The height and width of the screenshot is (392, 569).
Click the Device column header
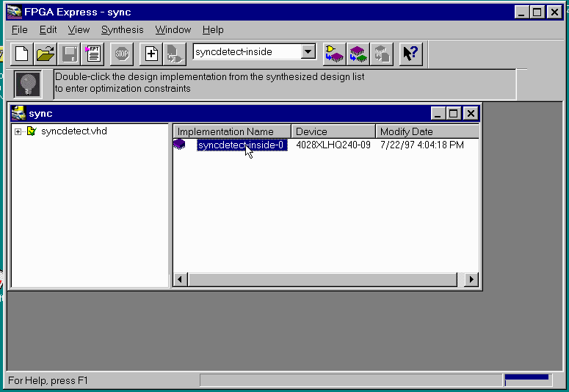click(x=333, y=131)
